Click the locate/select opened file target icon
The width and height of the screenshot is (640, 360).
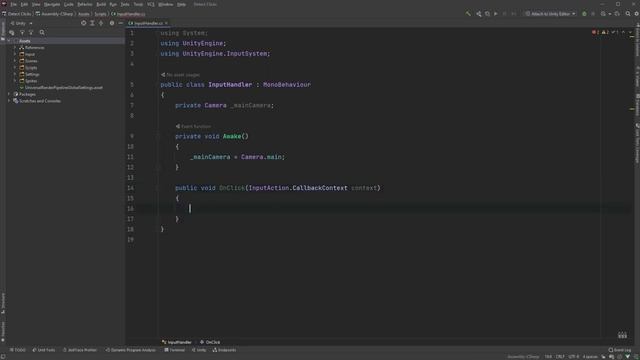[x=84, y=23]
